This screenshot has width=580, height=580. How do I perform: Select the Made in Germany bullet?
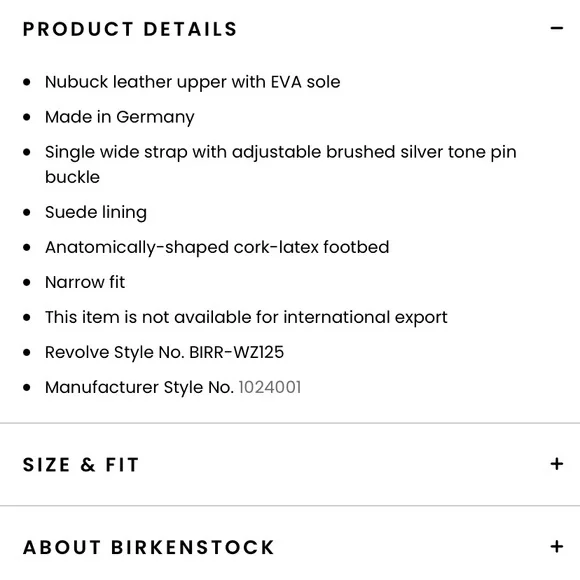(119, 117)
